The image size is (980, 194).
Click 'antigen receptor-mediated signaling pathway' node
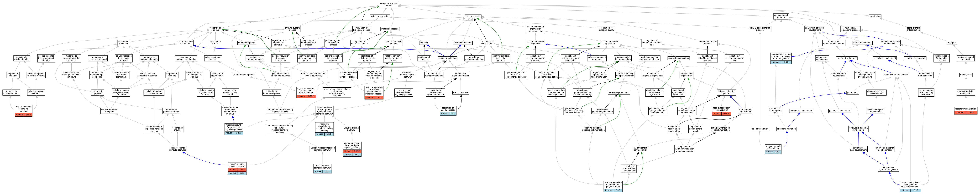[323, 149]
